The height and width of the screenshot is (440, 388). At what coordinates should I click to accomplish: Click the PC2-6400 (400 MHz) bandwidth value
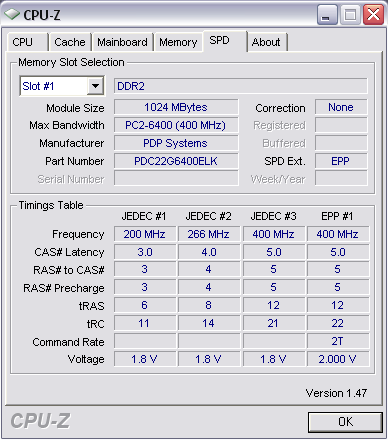tap(176, 125)
